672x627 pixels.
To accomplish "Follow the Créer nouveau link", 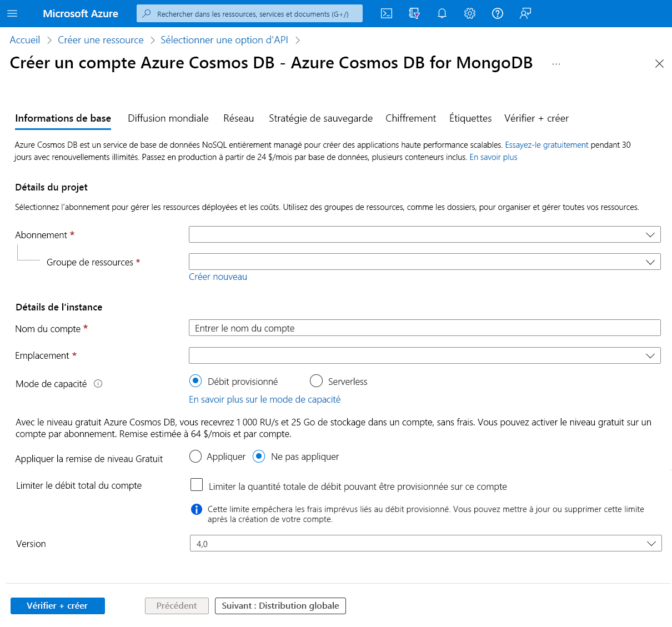I will pyautogui.click(x=218, y=277).
